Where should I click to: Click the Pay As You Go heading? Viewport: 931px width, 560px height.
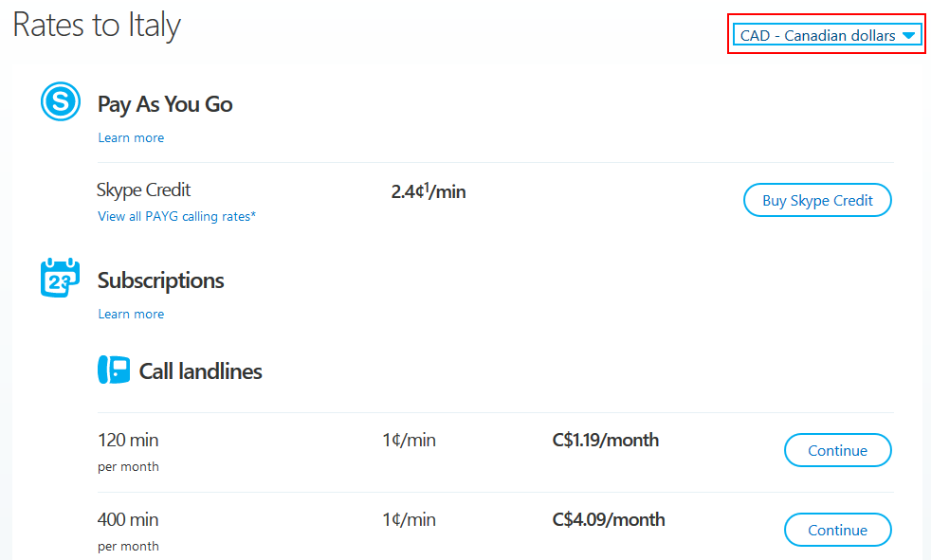point(165,104)
